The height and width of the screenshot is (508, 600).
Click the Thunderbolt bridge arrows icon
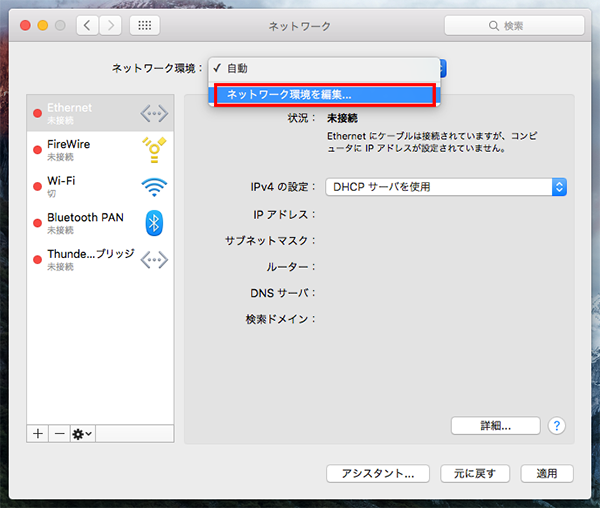coord(154,260)
